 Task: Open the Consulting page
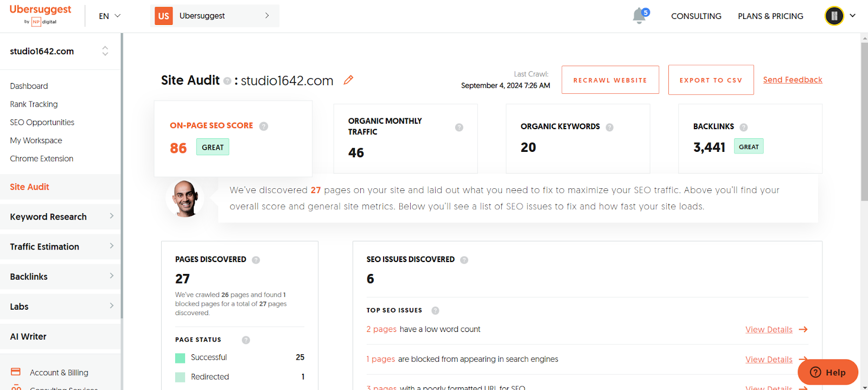point(696,16)
